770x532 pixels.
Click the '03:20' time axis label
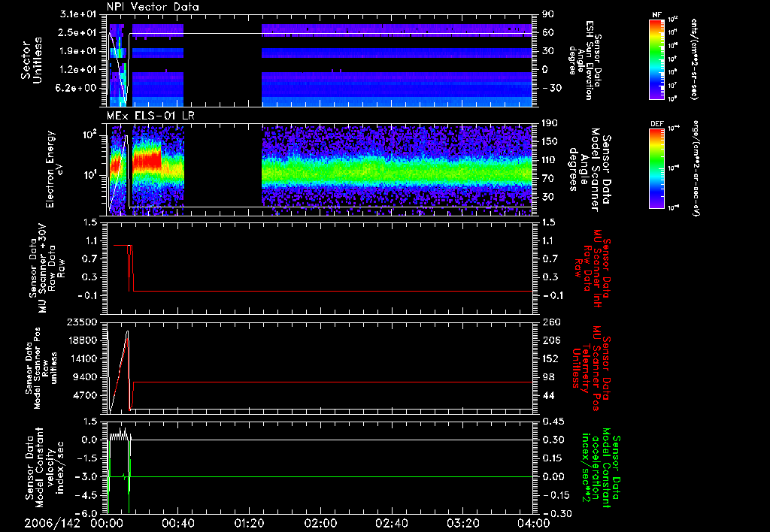click(x=462, y=523)
